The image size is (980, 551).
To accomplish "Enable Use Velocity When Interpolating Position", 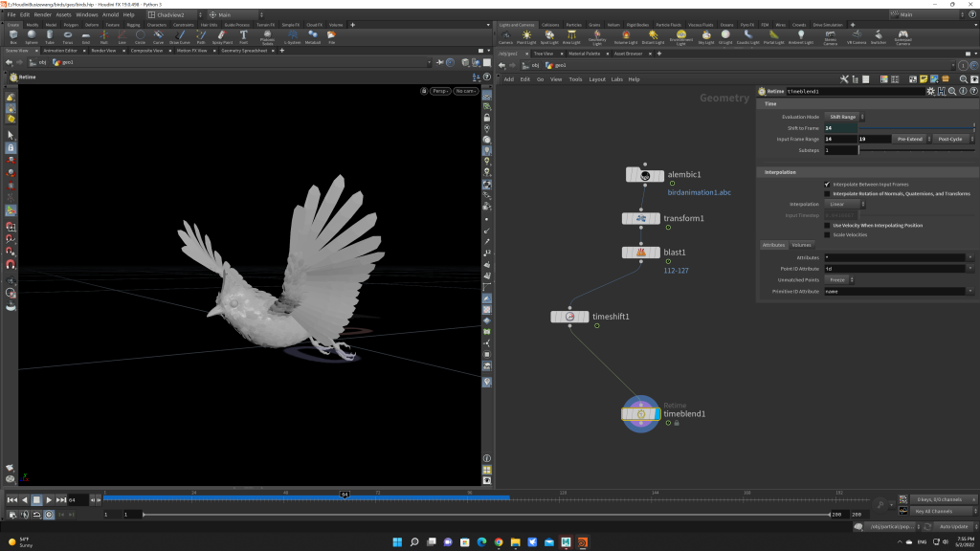I will click(827, 225).
